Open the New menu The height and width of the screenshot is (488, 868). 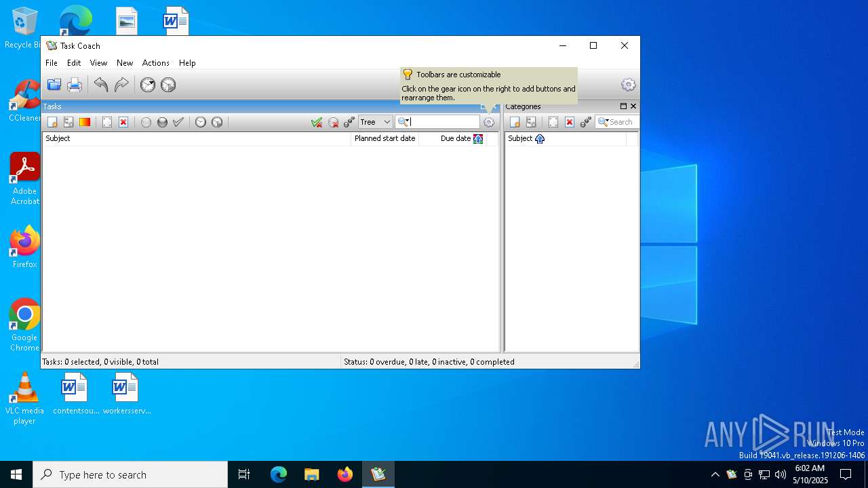[125, 63]
